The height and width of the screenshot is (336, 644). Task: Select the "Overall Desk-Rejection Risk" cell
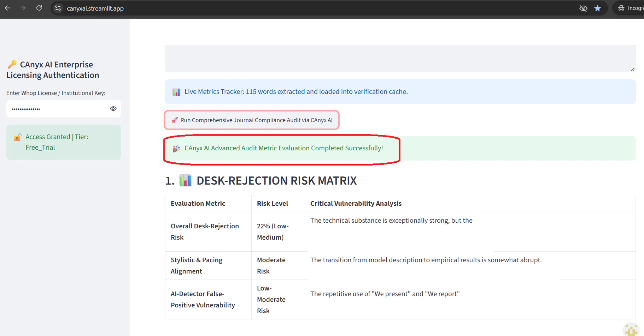[x=208, y=232]
